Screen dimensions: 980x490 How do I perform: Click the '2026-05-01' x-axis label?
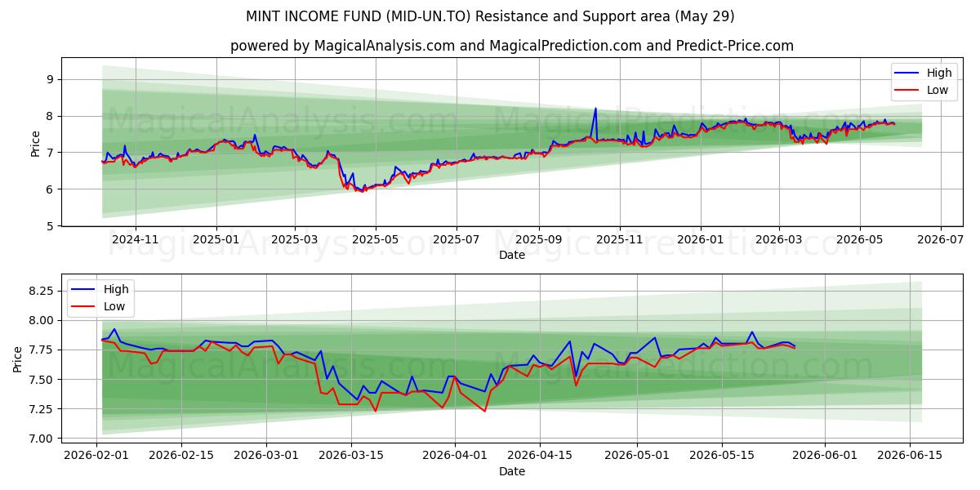click(x=636, y=456)
